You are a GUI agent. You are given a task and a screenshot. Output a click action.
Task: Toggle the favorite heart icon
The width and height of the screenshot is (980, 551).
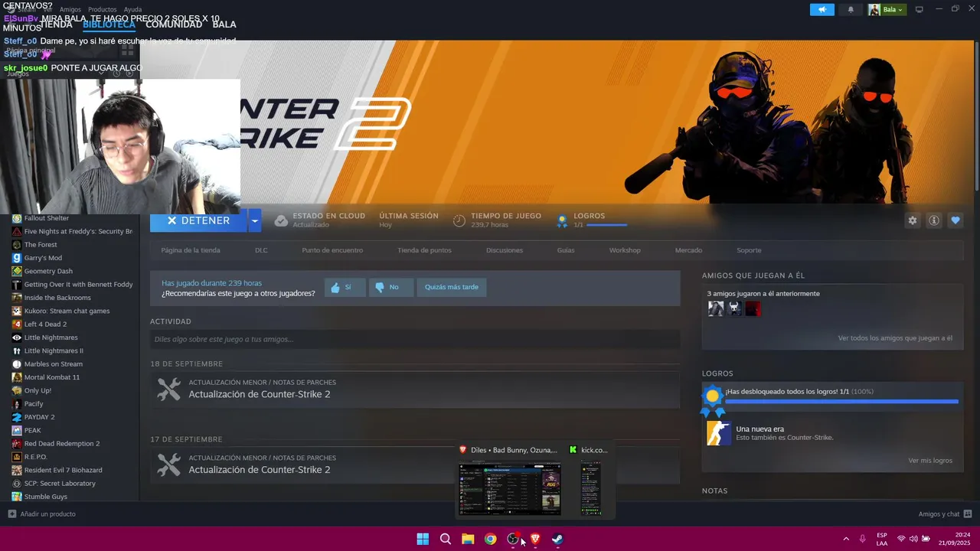pyautogui.click(x=955, y=220)
